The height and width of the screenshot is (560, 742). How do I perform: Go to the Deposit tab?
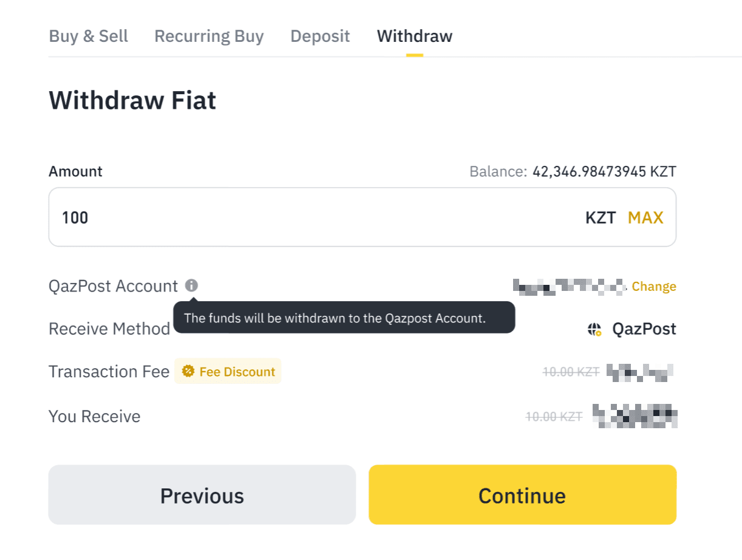tap(320, 36)
